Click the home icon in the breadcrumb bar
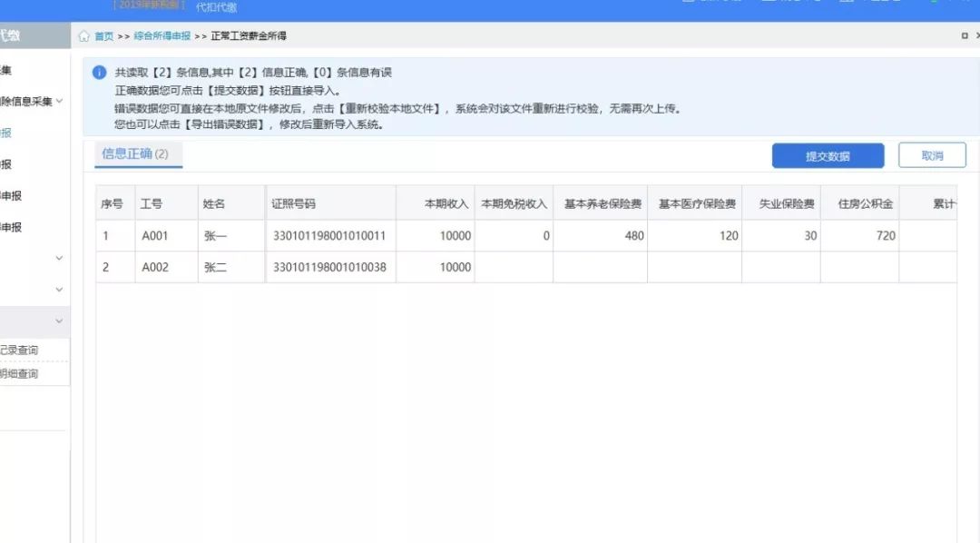The height and width of the screenshot is (543, 980). (x=85, y=35)
